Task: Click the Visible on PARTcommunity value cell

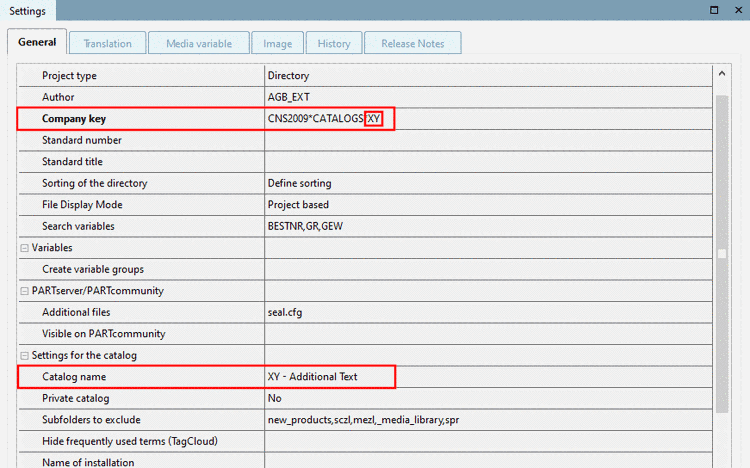Action: pos(488,334)
